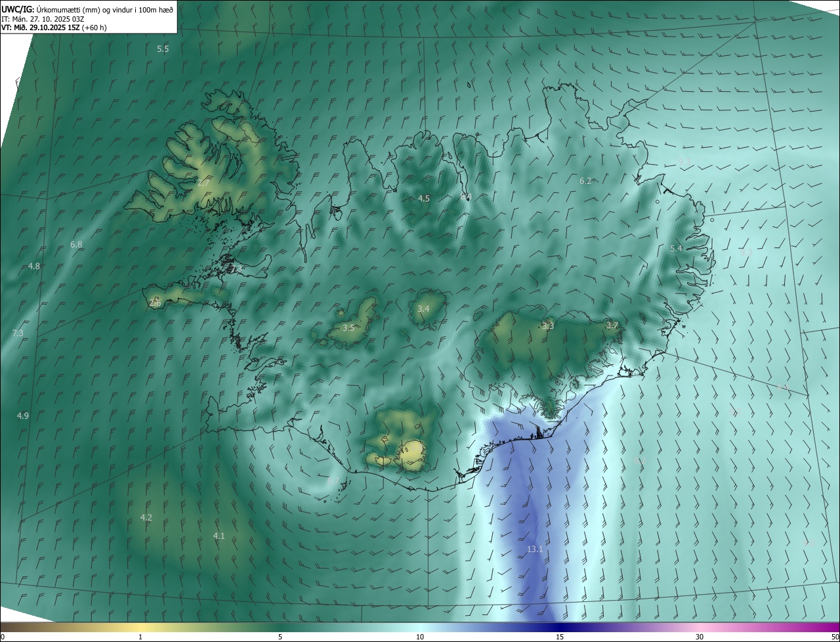Click the color scale label 50
The height and width of the screenshot is (642, 840).
pos(835,637)
